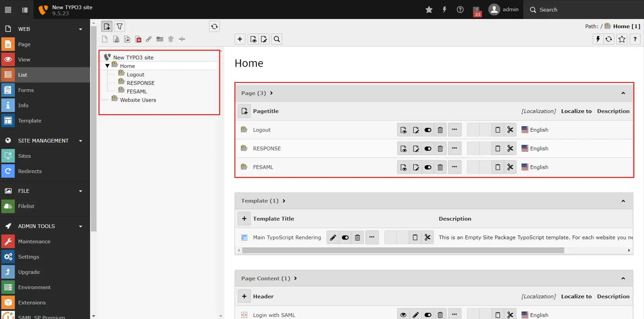Screen dimensions: 644x319
Task: Toggle visibility of Main TypoScript Rendering template
Action: pyautogui.click(x=345, y=237)
